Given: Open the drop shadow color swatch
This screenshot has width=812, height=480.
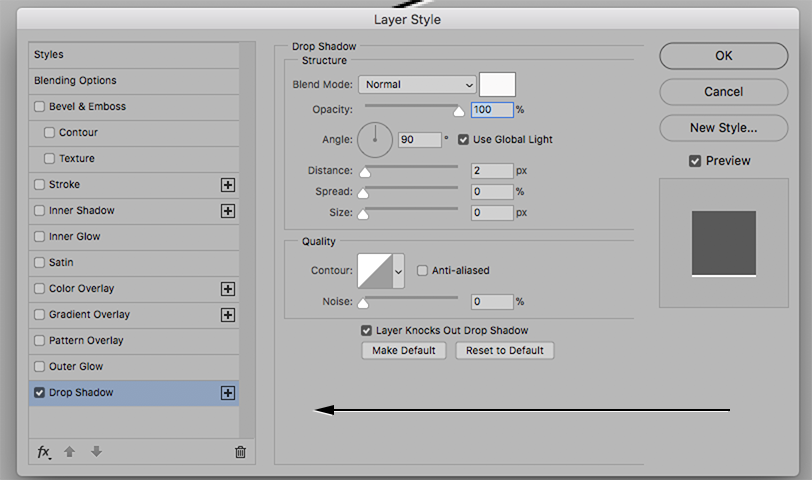Looking at the screenshot, I should (x=497, y=85).
